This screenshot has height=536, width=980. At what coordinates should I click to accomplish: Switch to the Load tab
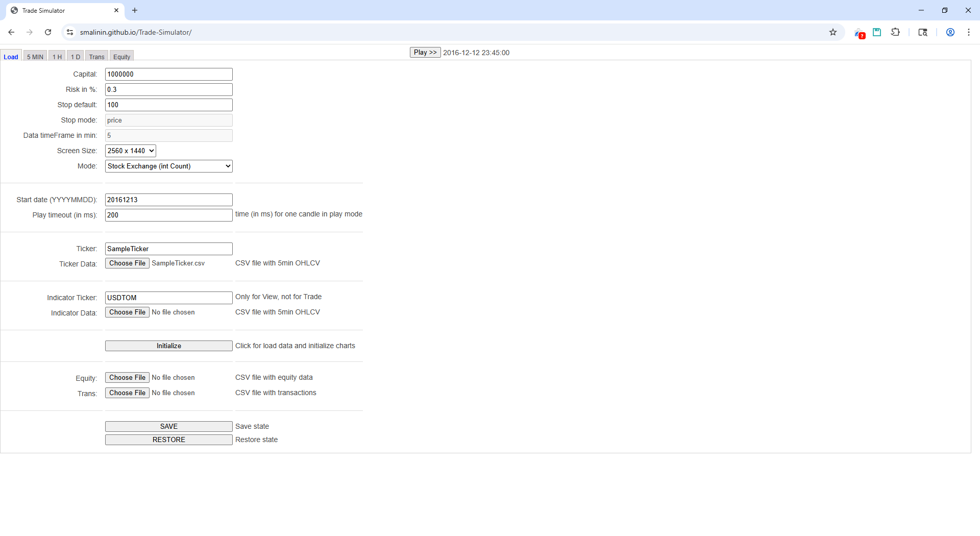click(x=11, y=56)
